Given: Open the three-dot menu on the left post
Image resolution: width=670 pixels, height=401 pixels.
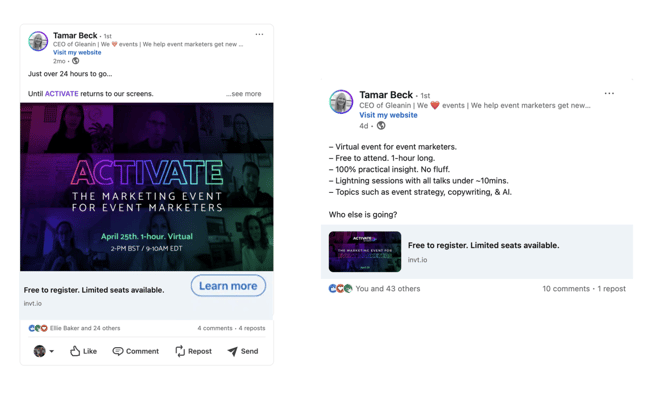Looking at the screenshot, I should pos(259,34).
